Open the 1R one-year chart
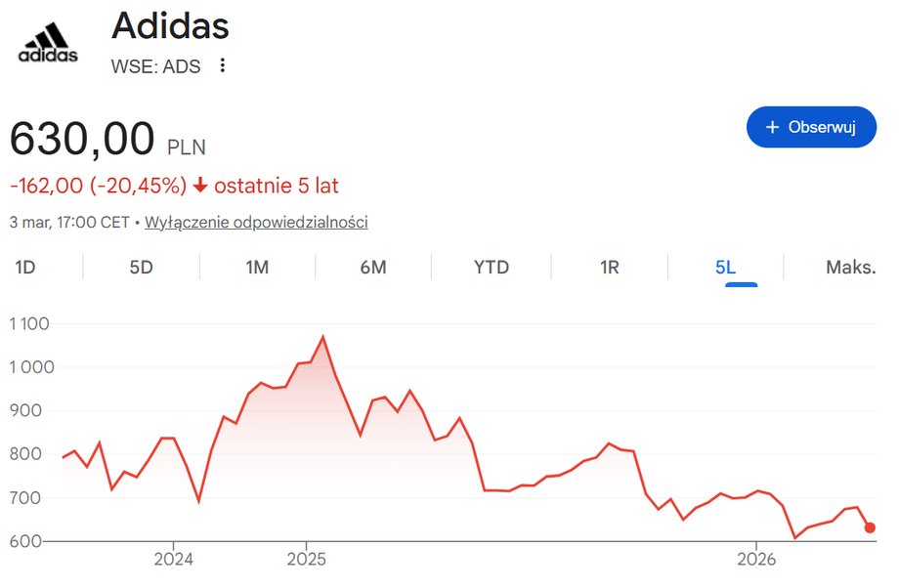899x588 pixels. [x=608, y=266]
